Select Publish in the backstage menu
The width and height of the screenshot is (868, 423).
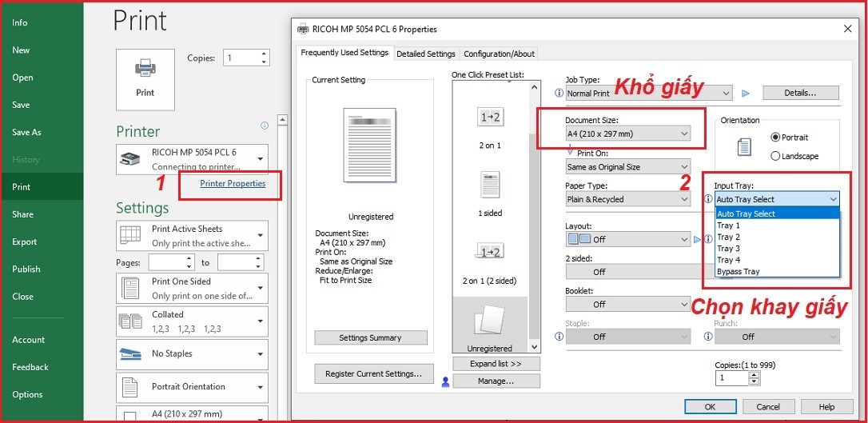click(x=26, y=269)
